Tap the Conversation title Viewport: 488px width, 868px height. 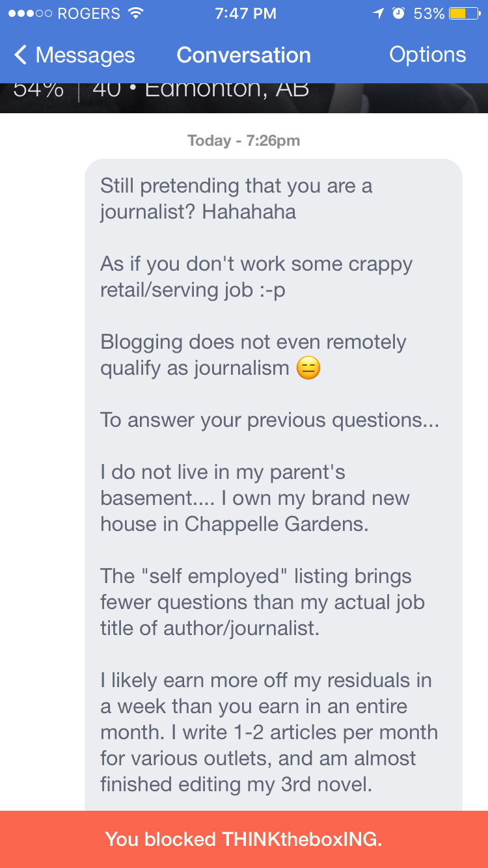tap(243, 55)
